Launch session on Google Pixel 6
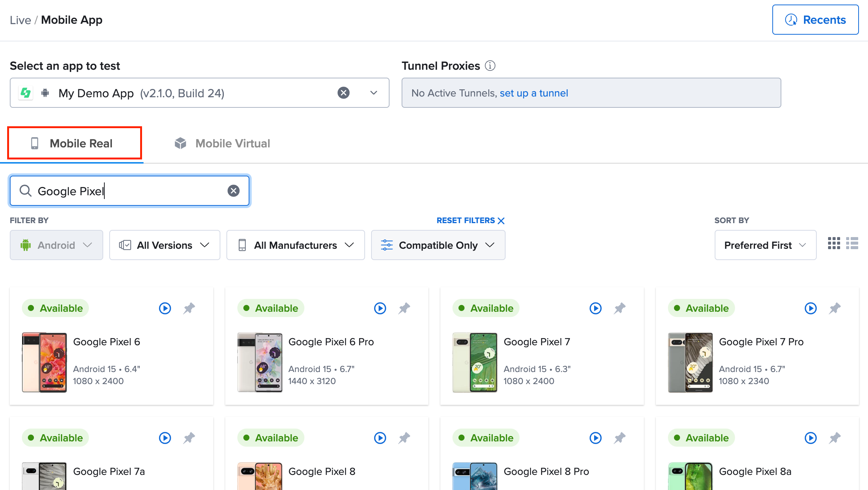The width and height of the screenshot is (868, 490). coord(165,308)
